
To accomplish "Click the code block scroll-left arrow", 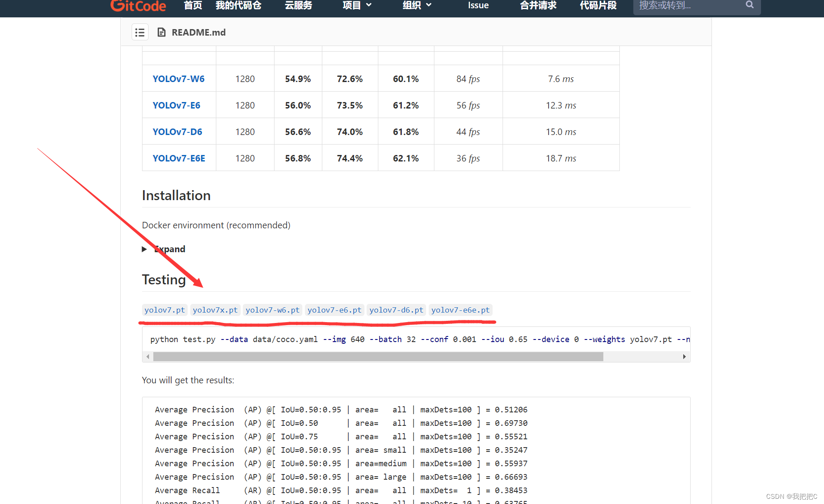I will point(148,357).
